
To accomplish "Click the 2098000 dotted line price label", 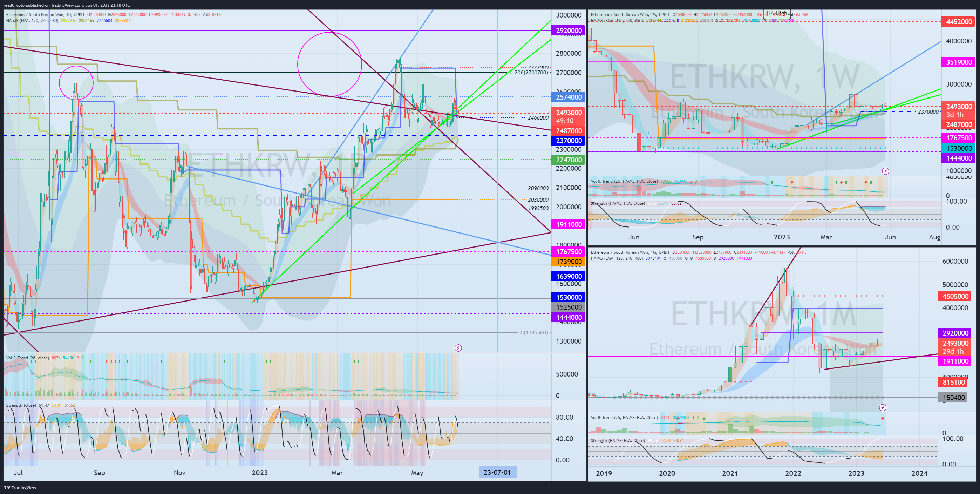I will tap(538, 188).
